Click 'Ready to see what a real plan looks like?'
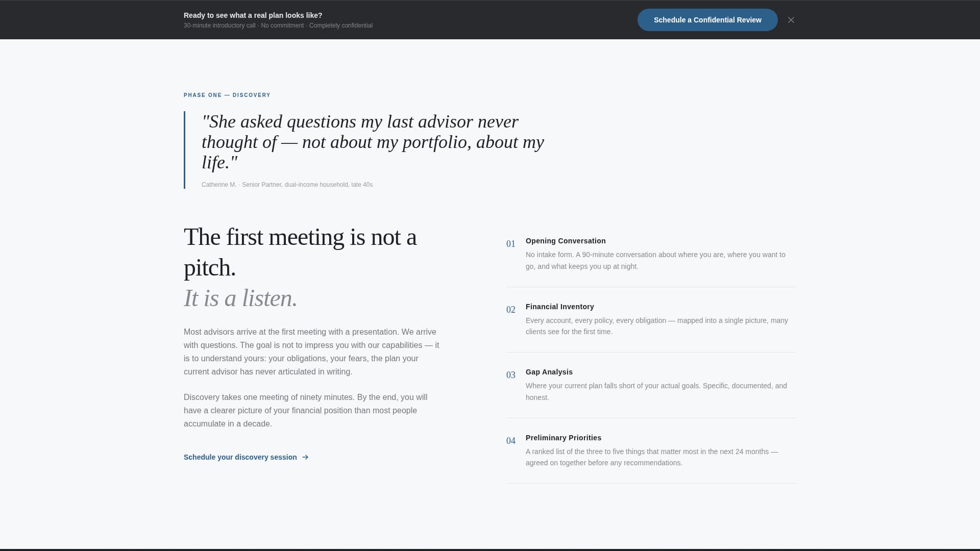 point(253,15)
